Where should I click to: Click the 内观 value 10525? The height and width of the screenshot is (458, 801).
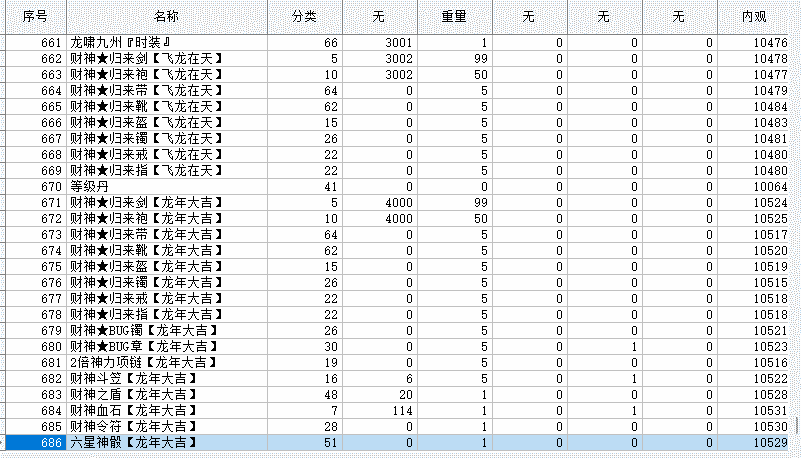point(755,219)
